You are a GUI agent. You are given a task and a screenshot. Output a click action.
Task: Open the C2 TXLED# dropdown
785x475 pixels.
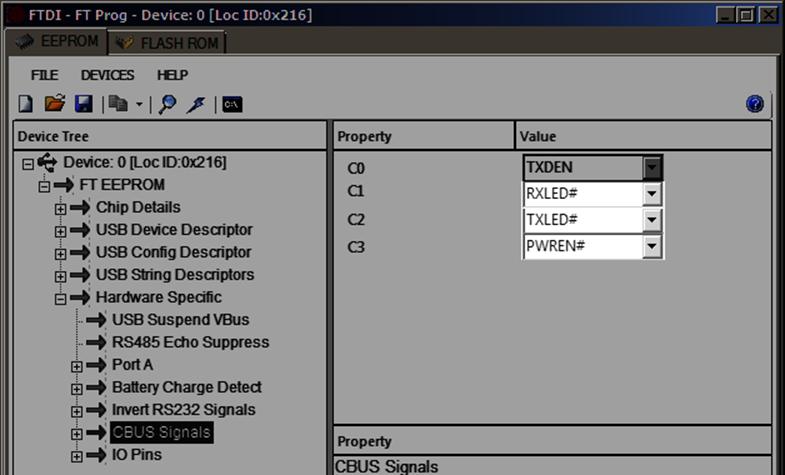(652, 220)
